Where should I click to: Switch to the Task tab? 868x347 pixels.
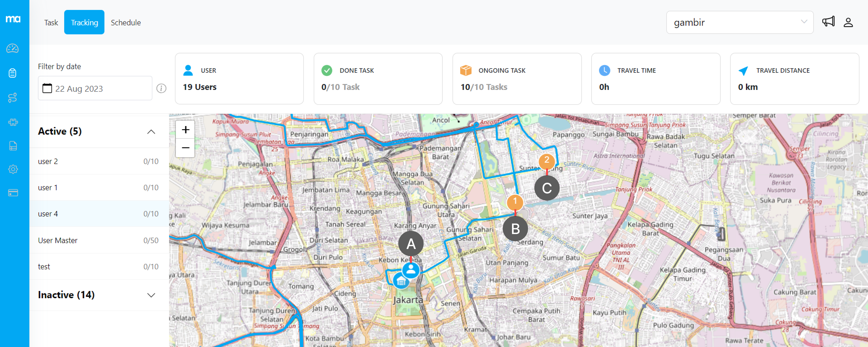coord(51,22)
